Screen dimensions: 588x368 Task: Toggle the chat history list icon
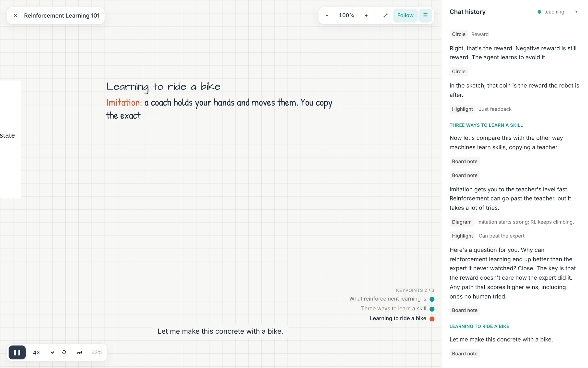coord(425,15)
